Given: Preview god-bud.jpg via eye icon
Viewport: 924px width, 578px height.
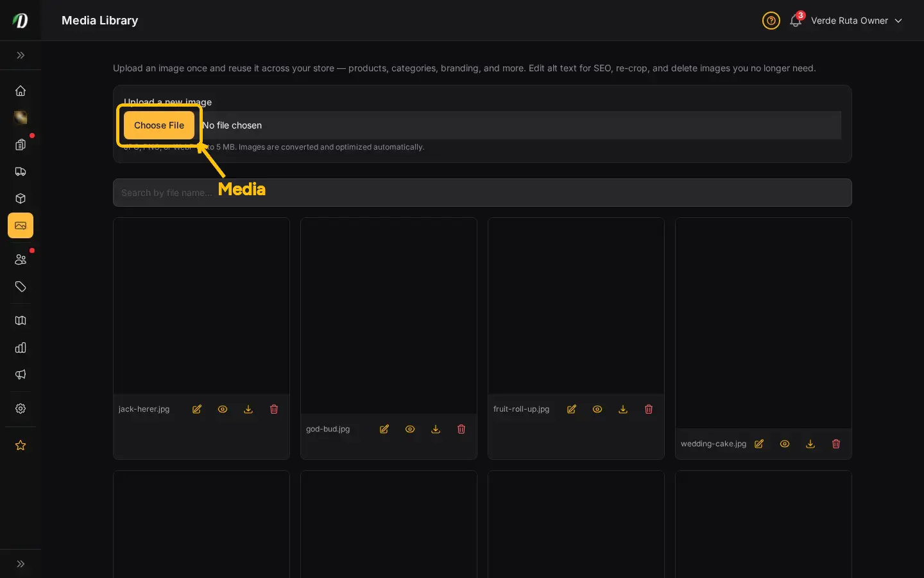Looking at the screenshot, I should (x=410, y=429).
